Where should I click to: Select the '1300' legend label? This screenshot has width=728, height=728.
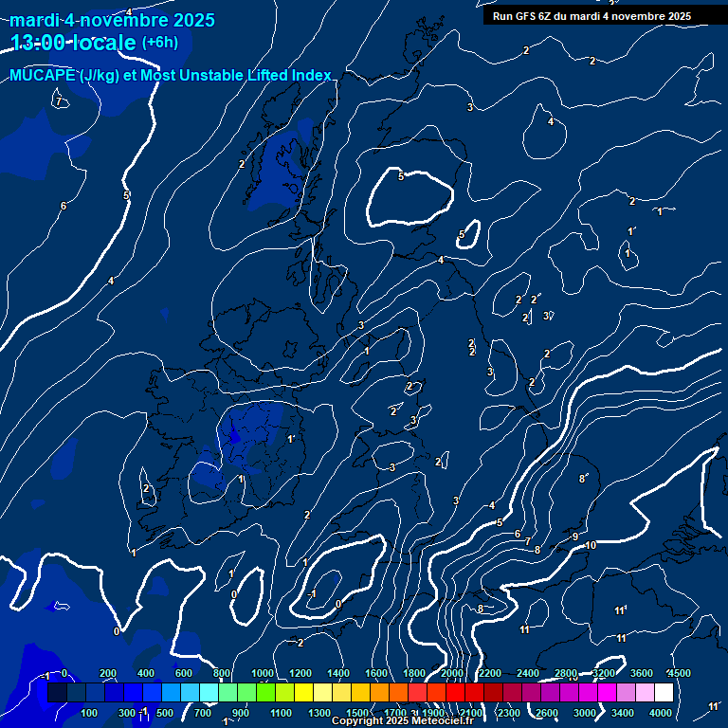pyautogui.click(x=319, y=713)
